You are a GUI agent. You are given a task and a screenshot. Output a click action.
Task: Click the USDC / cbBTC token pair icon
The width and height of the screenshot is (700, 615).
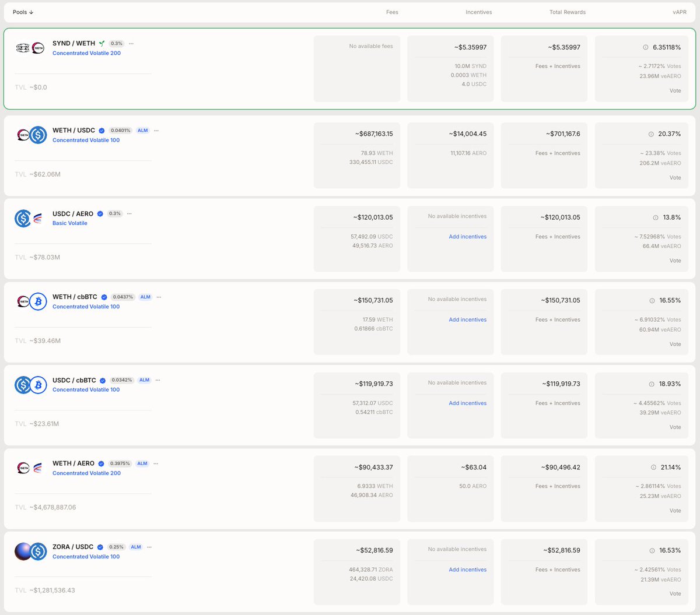(30, 385)
